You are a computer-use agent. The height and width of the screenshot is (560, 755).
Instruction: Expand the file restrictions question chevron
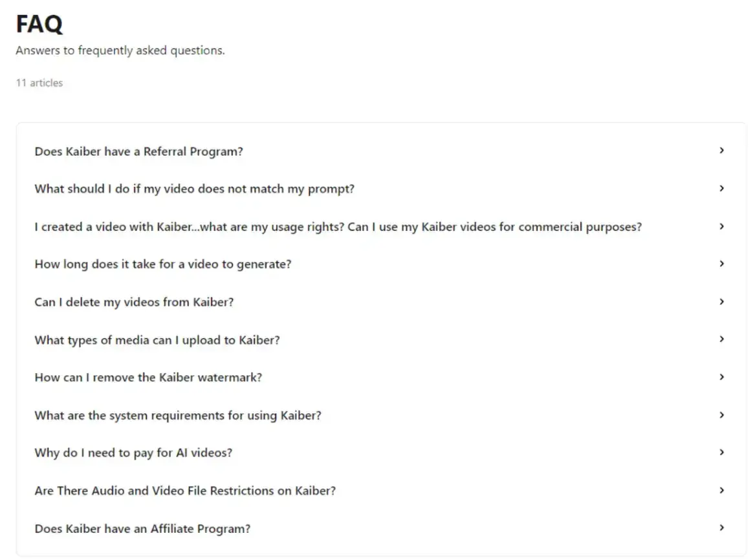tap(721, 490)
